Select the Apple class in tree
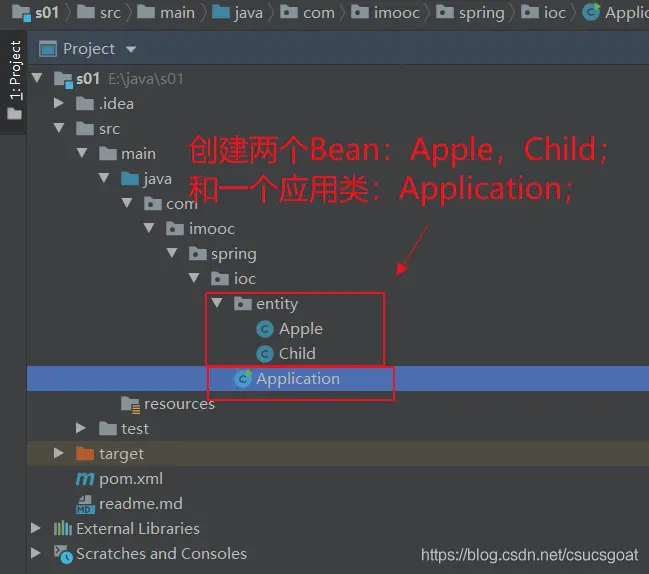649x574 pixels. click(300, 329)
